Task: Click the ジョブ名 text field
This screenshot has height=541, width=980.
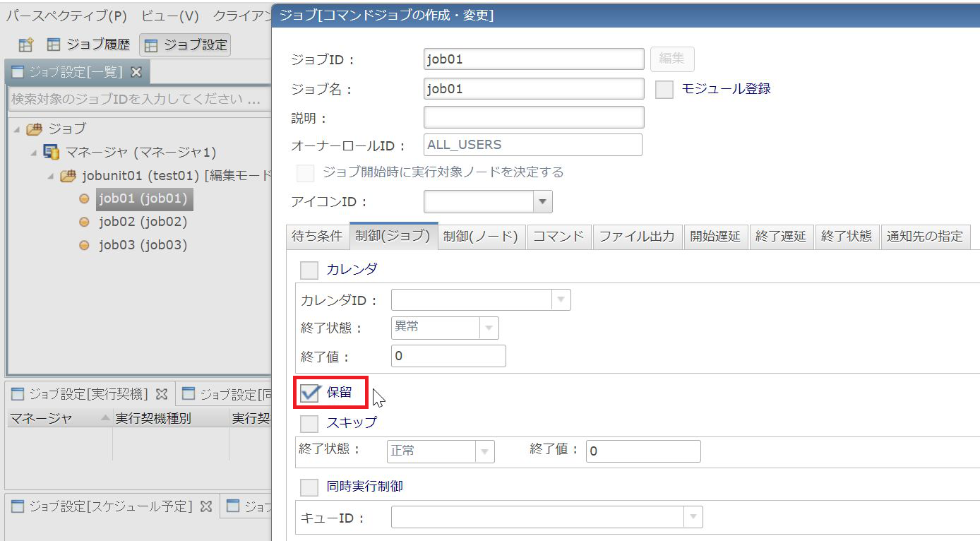Action: [x=533, y=89]
